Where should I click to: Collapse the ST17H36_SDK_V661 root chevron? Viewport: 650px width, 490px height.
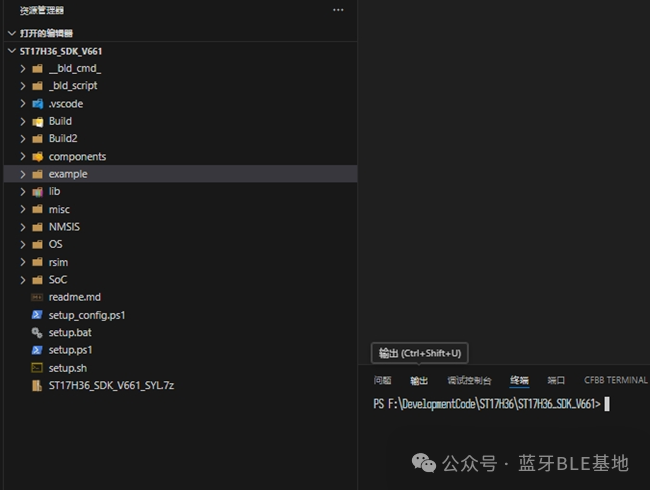(x=12, y=51)
